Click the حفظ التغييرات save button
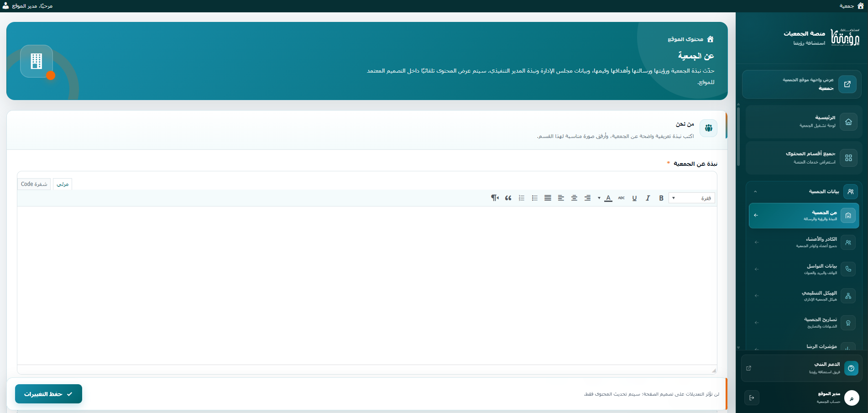 48,394
